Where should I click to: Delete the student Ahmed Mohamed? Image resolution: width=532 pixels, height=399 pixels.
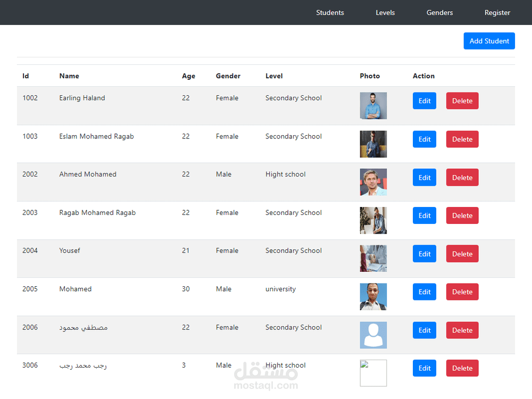pyautogui.click(x=462, y=177)
